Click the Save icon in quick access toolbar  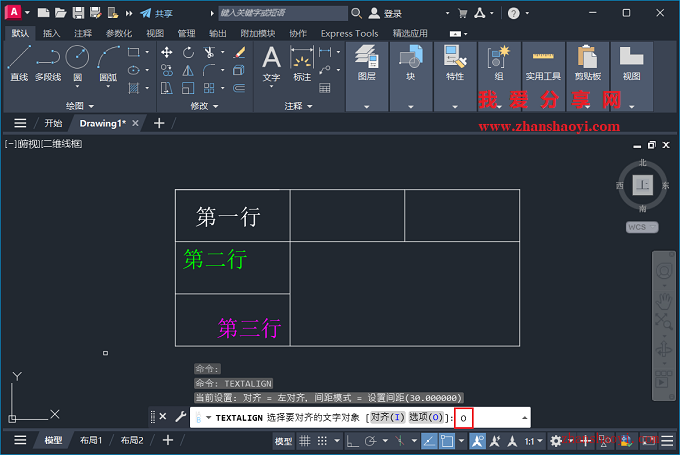78,13
